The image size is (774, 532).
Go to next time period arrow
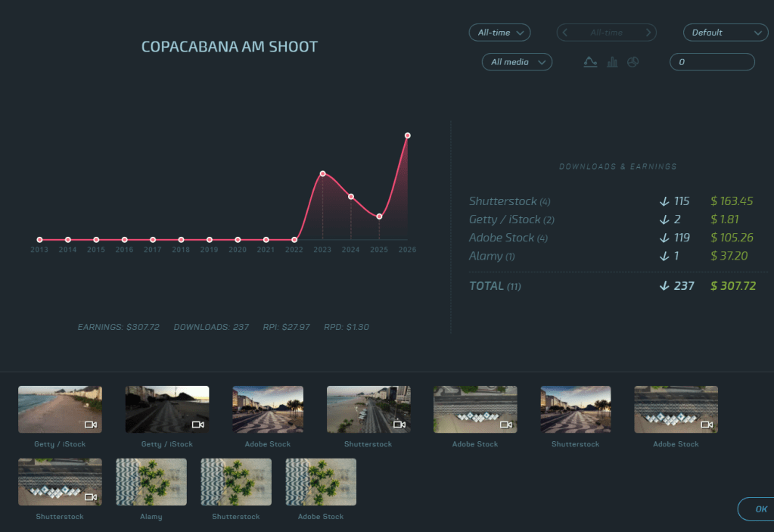[x=648, y=33]
